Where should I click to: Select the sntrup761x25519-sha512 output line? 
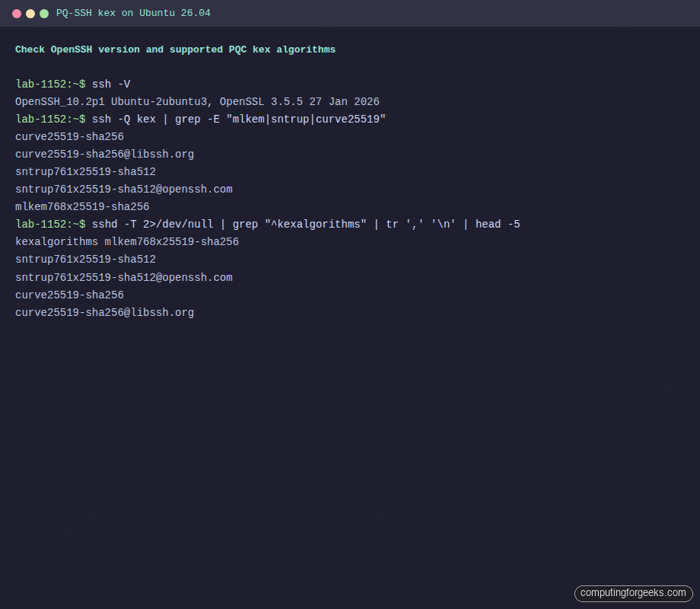point(85,171)
